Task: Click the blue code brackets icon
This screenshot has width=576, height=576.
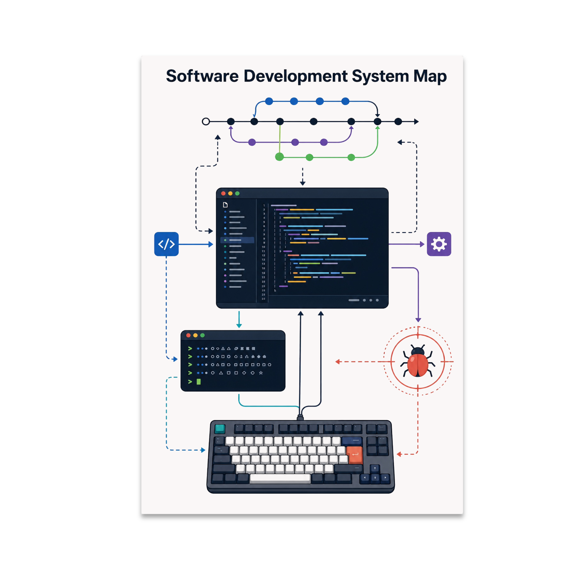Action: coord(166,244)
